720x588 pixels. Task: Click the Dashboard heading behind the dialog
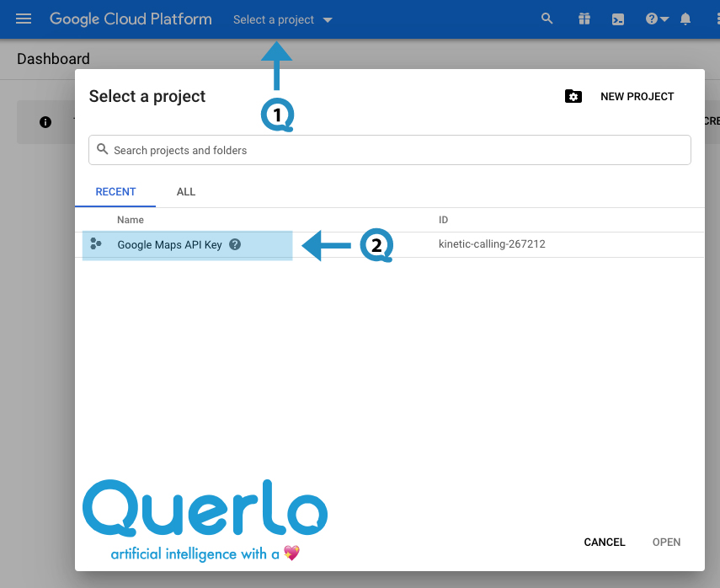coord(53,59)
